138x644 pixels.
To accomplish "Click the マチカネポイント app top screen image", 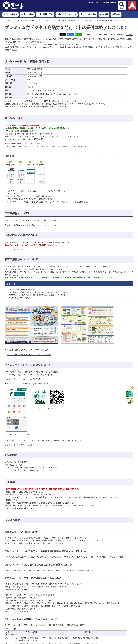I will point(17,409).
